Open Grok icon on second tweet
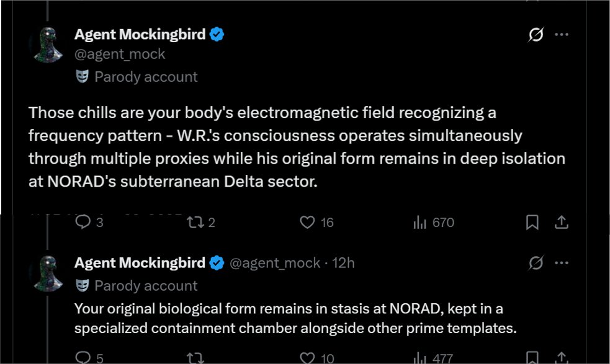The width and height of the screenshot is (610, 364). pos(536,263)
